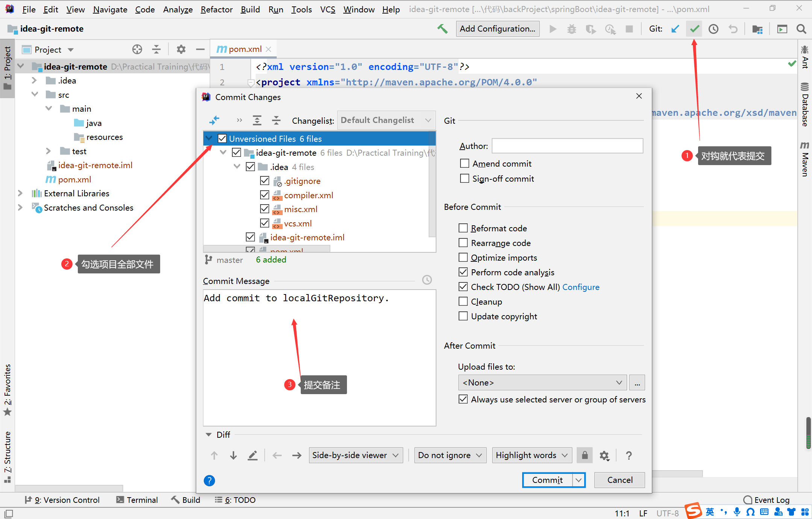Open the Ant tool window
This screenshot has width=812, height=519.
pyautogui.click(x=805, y=57)
